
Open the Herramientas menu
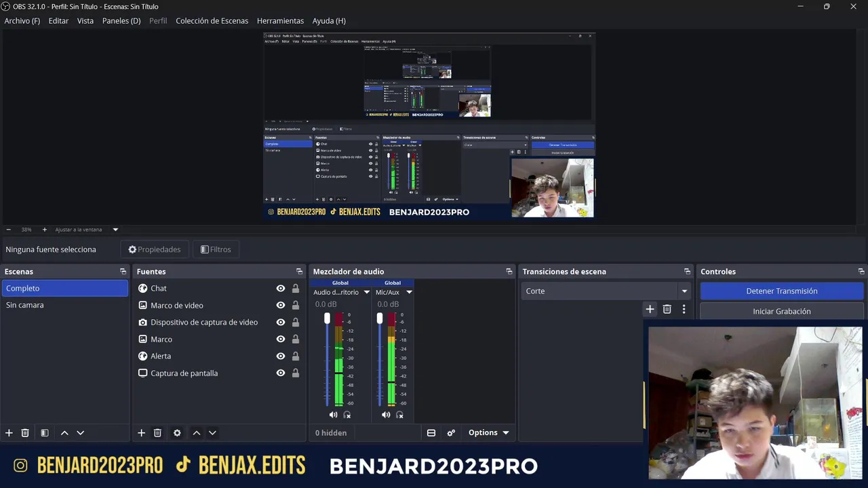click(280, 21)
